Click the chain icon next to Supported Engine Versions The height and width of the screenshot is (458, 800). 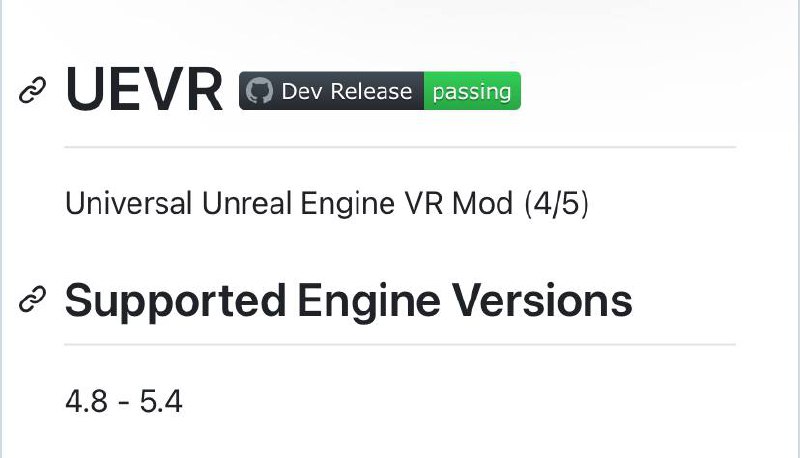click(x=33, y=299)
